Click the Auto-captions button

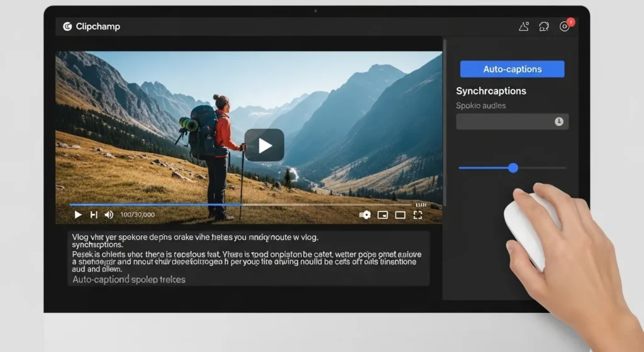[512, 69]
